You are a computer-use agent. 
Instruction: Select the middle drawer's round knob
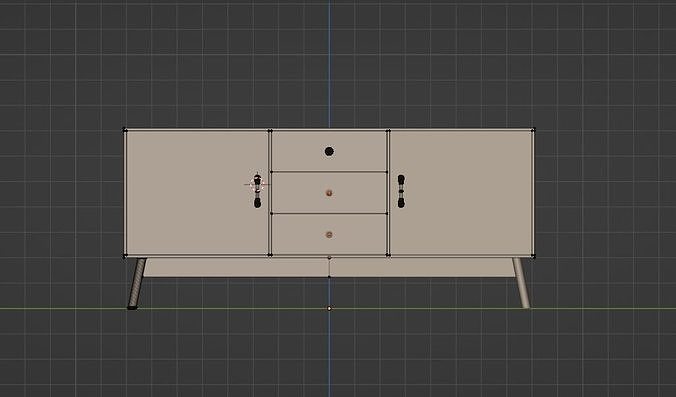click(329, 193)
